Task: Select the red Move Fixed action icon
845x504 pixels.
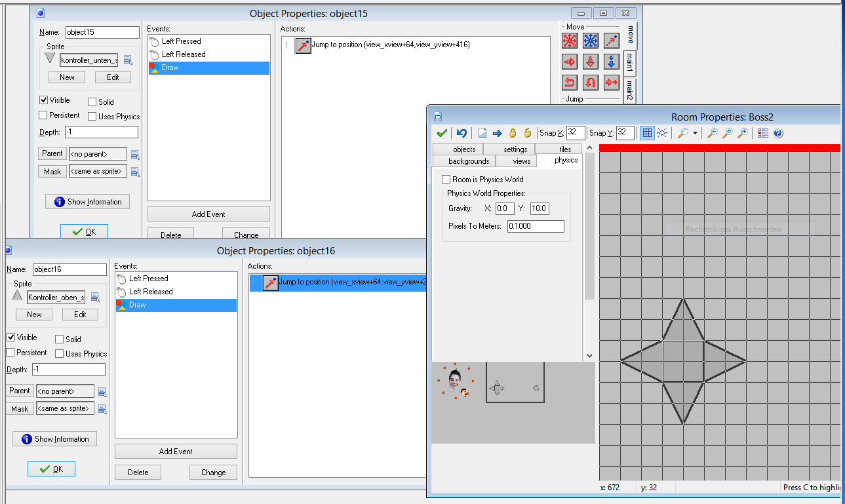Action: pos(570,41)
